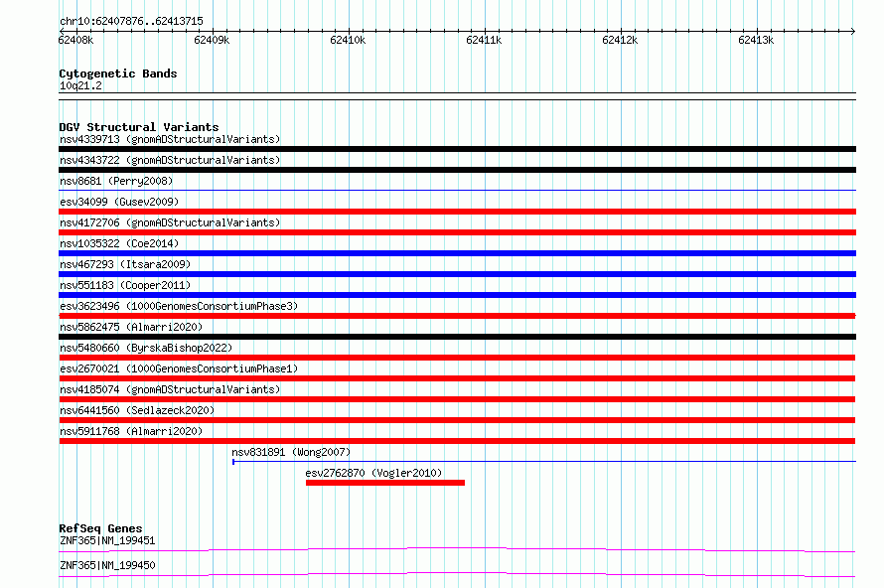The height and width of the screenshot is (588, 884).
Task: Click the esv3623496 1000GenomesConsortiumPhase3 label
Action: point(179,306)
